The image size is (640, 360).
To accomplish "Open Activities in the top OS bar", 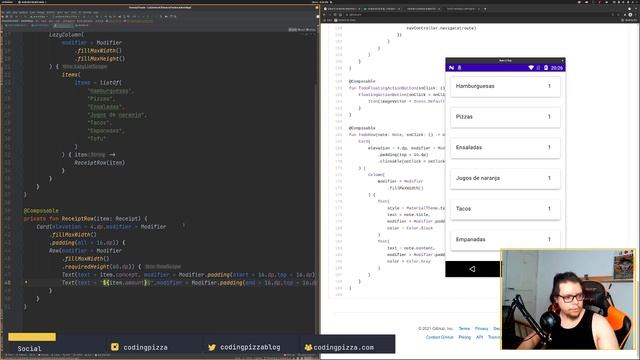I will click(x=7, y=2).
